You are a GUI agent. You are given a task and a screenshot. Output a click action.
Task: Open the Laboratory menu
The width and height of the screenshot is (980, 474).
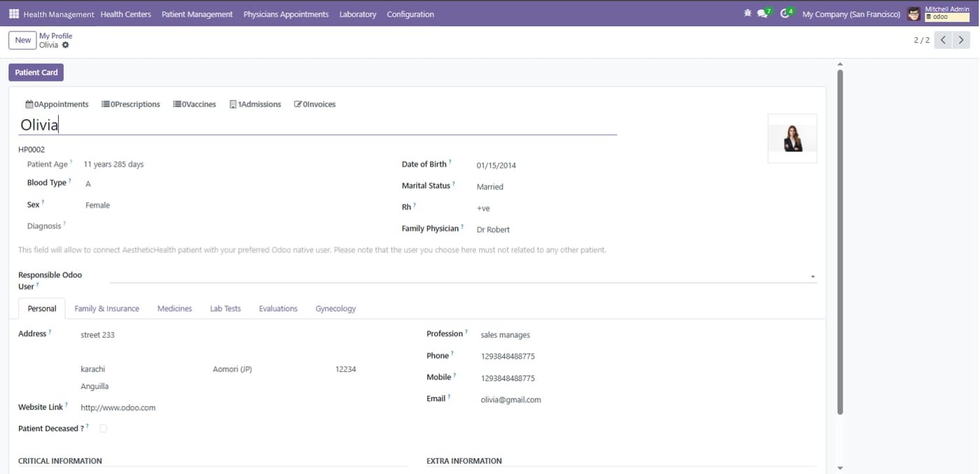(358, 14)
